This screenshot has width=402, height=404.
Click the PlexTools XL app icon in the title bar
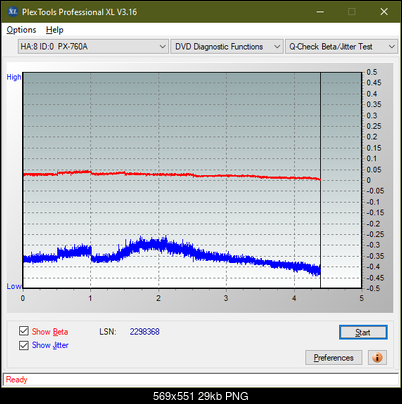(13, 12)
